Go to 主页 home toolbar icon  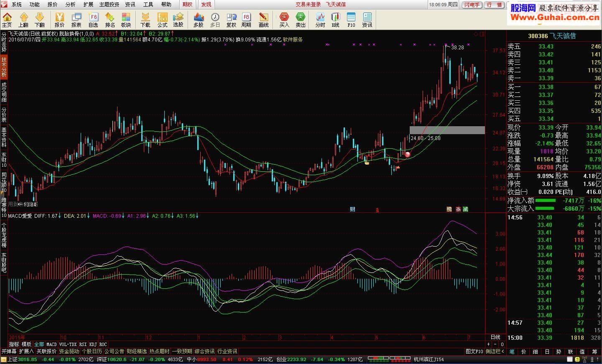click(x=7, y=20)
